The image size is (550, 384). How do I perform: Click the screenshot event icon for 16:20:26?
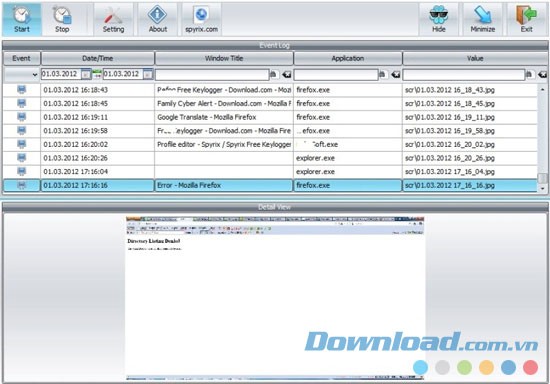[x=22, y=158]
